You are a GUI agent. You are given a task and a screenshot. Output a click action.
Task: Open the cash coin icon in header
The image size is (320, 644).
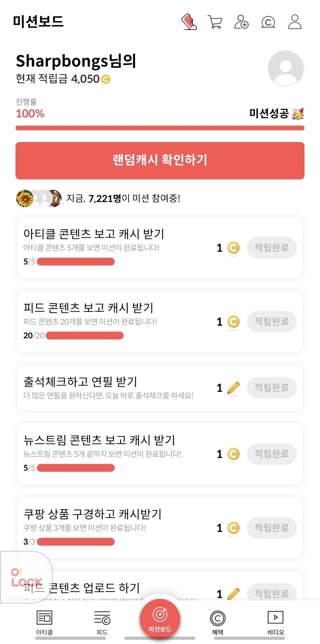268,22
